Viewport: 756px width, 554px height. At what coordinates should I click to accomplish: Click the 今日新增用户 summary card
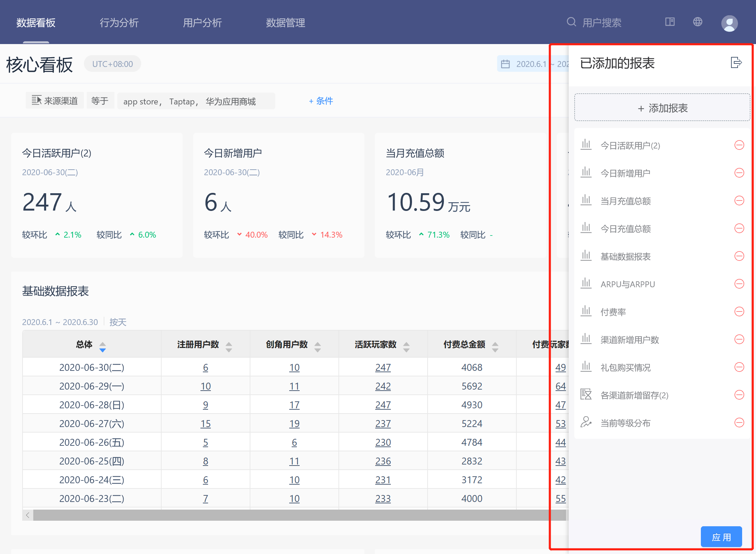pyautogui.click(x=278, y=195)
